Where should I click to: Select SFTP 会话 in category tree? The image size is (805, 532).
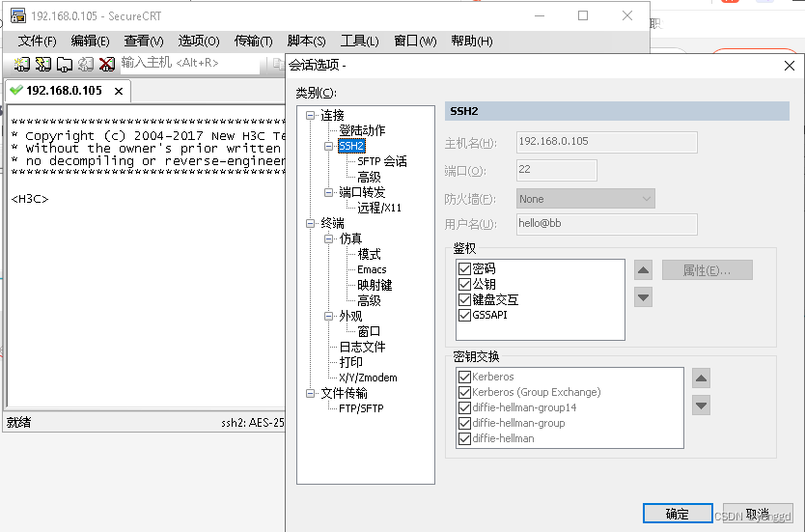tap(382, 161)
